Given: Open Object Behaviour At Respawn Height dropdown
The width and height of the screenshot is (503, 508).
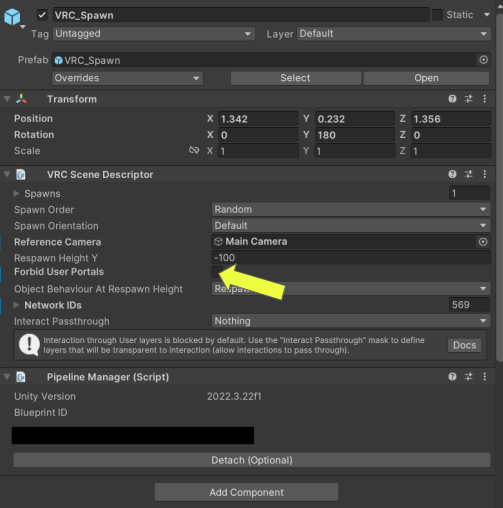Looking at the screenshot, I should click(x=351, y=289).
